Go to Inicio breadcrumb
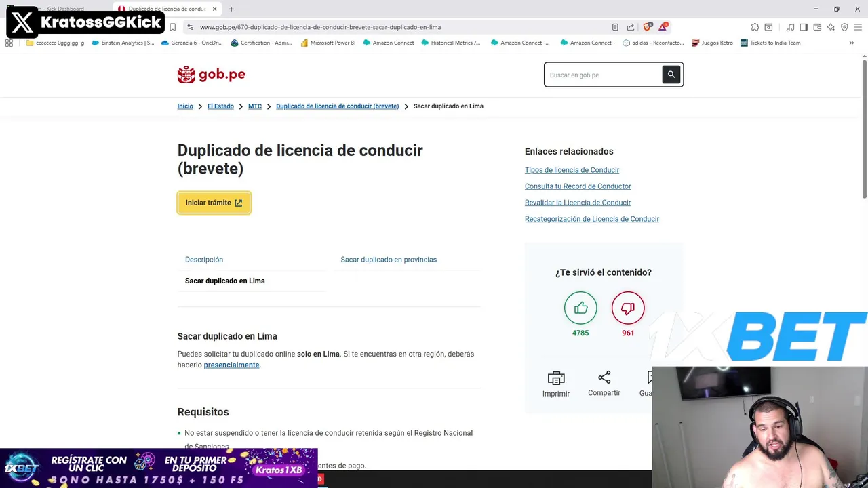Image resolution: width=868 pixels, height=488 pixels. tap(185, 106)
